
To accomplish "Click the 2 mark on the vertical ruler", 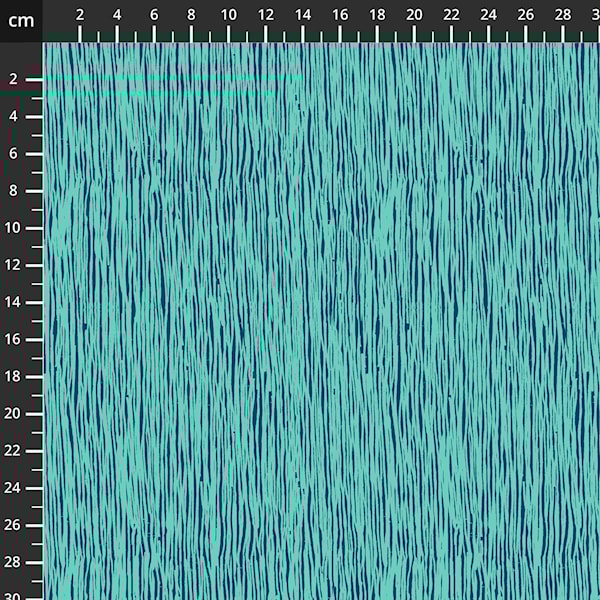I will 13,79.
